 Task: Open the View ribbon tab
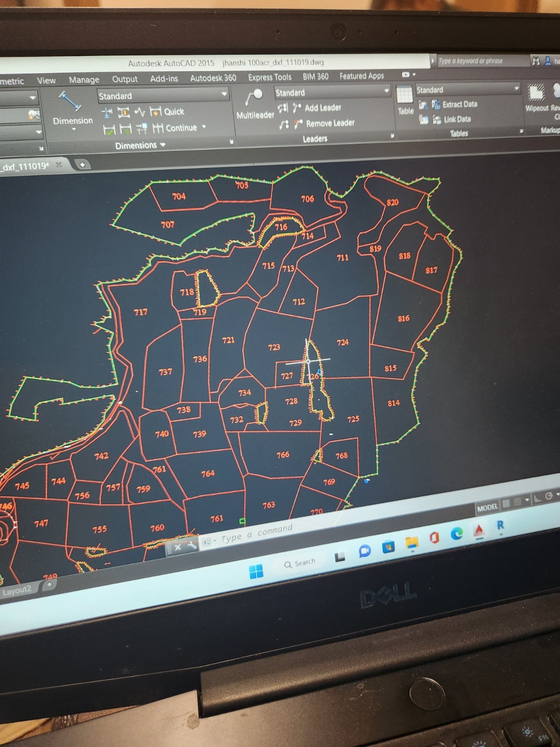click(46, 80)
